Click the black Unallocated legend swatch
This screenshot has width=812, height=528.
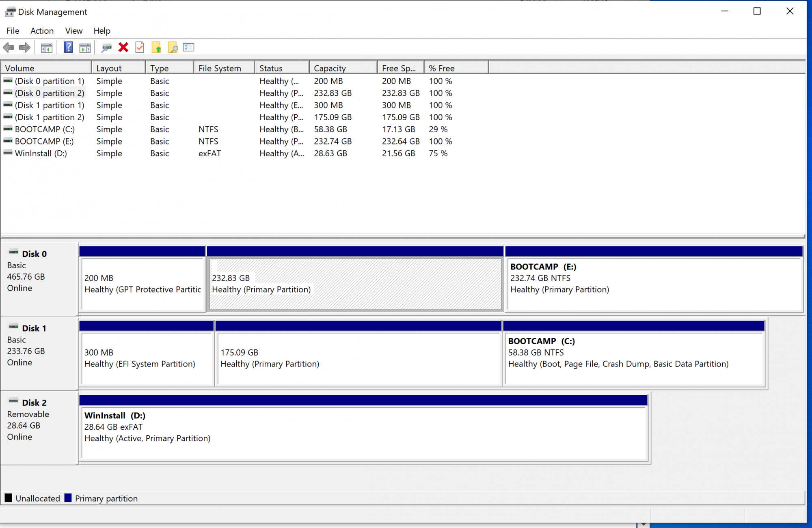tap(9, 498)
